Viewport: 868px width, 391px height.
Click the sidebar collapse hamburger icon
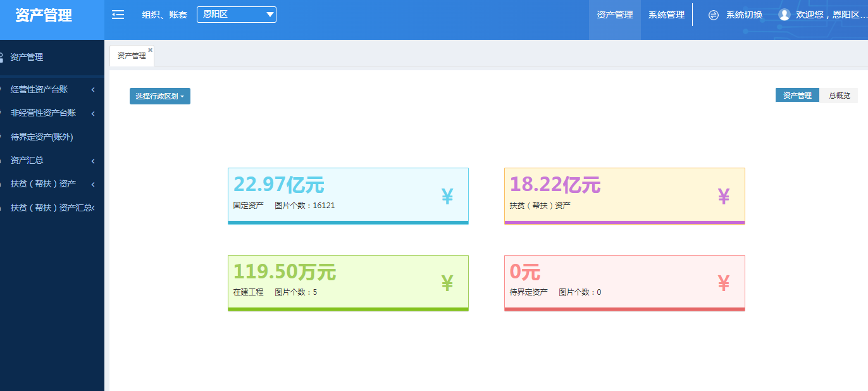coord(118,15)
